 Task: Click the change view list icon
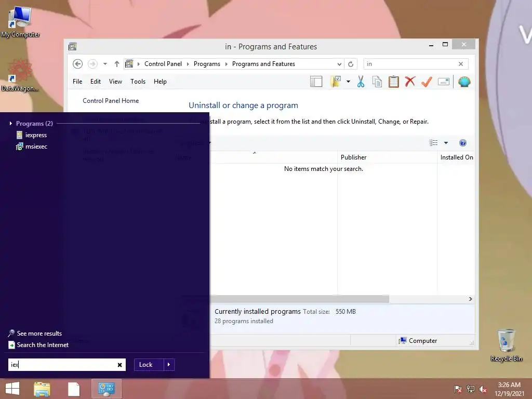(434, 143)
